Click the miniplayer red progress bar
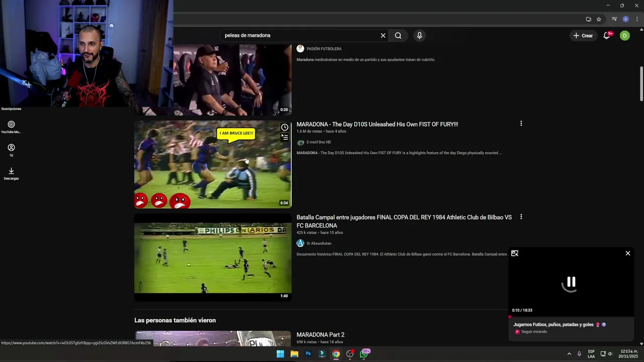This screenshot has width=644, height=362. click(x=571, y=316)
